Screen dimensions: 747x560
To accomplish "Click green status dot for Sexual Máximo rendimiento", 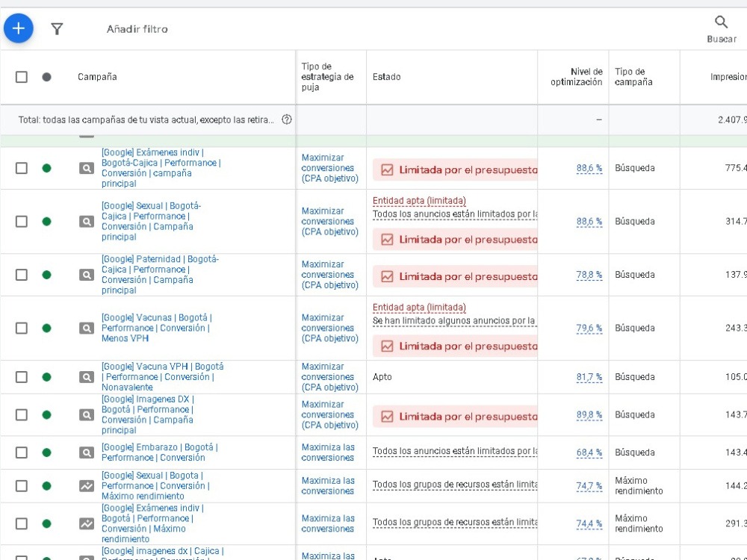I will [46, 486].
